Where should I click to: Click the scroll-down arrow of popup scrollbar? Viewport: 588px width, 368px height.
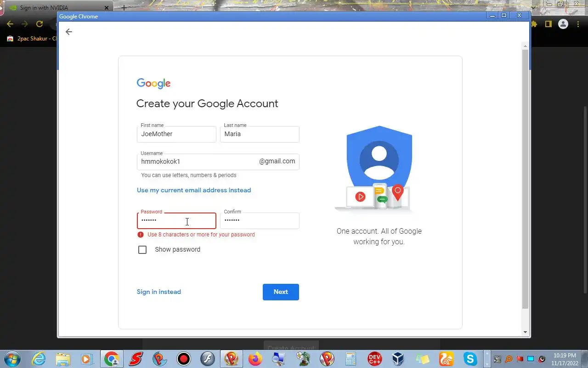[525, 332]
